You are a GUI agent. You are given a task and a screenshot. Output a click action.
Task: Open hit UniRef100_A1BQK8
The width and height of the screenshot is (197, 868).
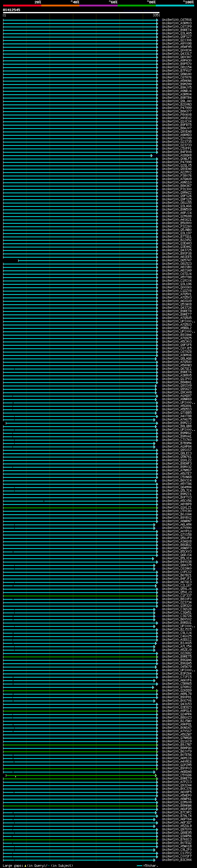click(x=177, y=155)
